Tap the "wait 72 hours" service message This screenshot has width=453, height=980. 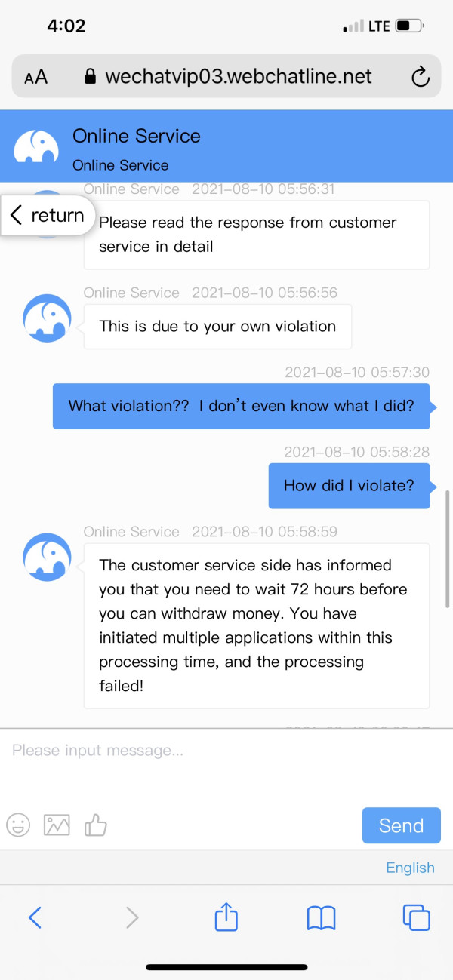pos(256,625)
